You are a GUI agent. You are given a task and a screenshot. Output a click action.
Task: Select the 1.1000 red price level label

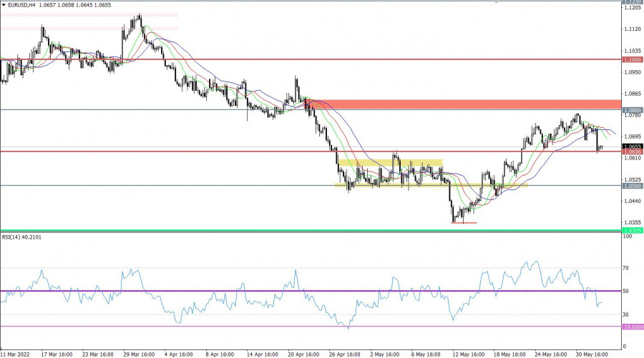(633, 60)
